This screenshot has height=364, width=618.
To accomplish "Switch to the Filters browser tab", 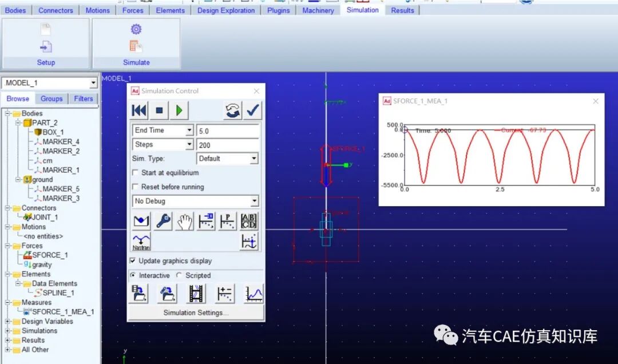I will coord(84,98).
